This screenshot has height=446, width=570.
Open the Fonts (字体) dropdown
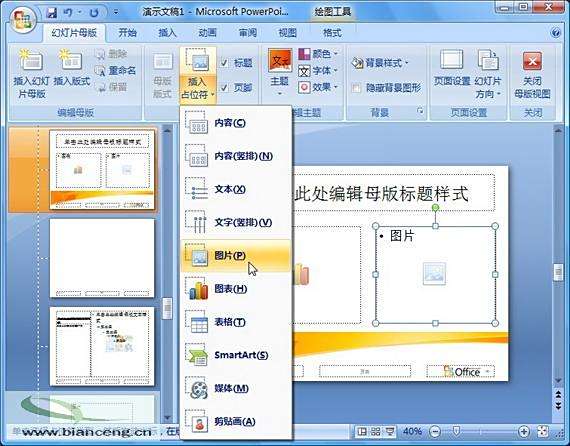[318, 71]
